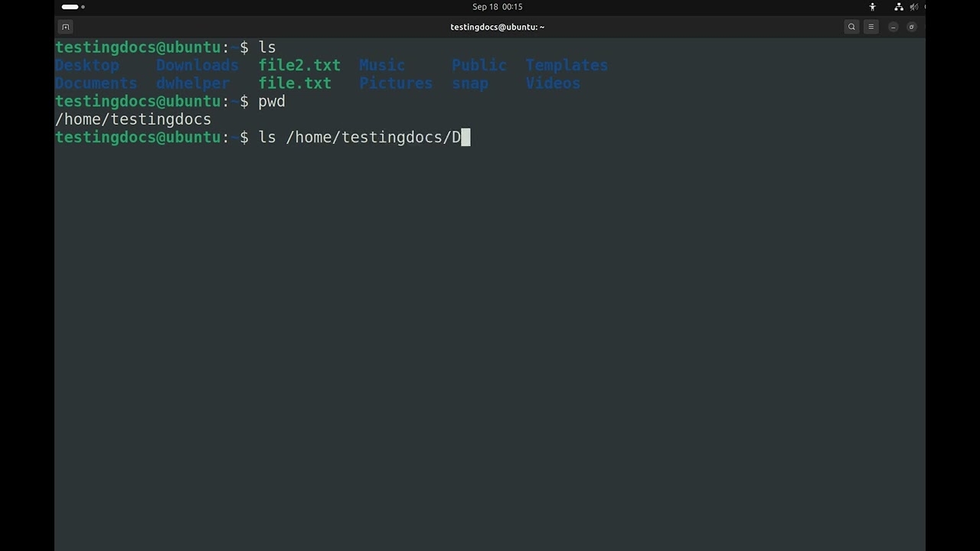Click the Pictures directory name

(x=396, y=83)
